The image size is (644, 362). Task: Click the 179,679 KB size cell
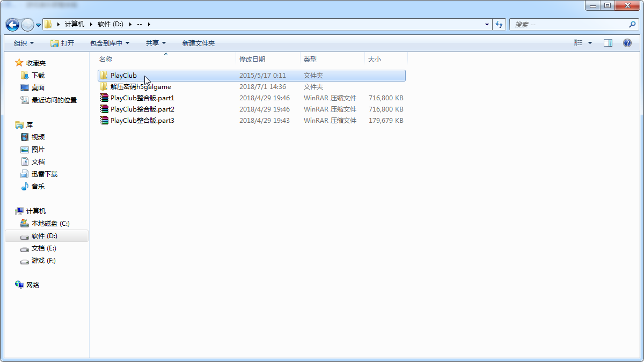point(386,121)
